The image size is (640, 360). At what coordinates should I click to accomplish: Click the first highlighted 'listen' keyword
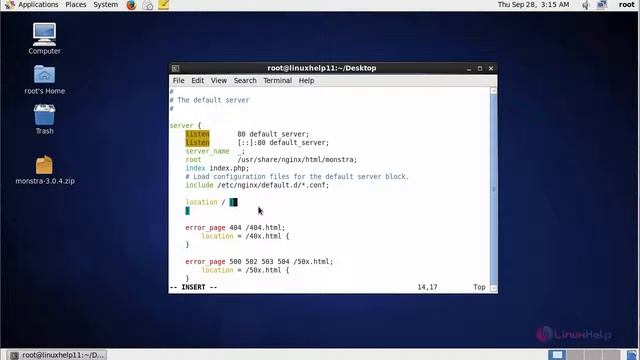pyautogui.click(x=198, y=134)
